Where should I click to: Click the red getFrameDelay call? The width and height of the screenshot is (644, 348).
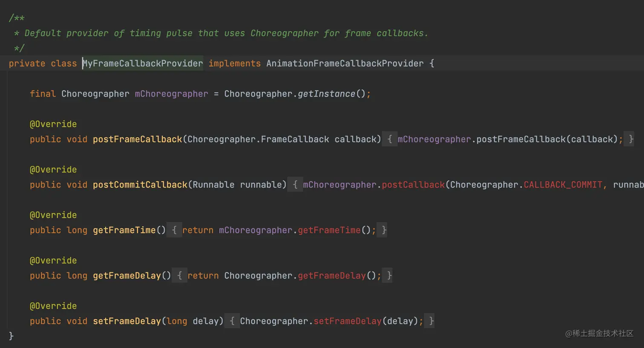pyautogui.click(x=332, y=276)
